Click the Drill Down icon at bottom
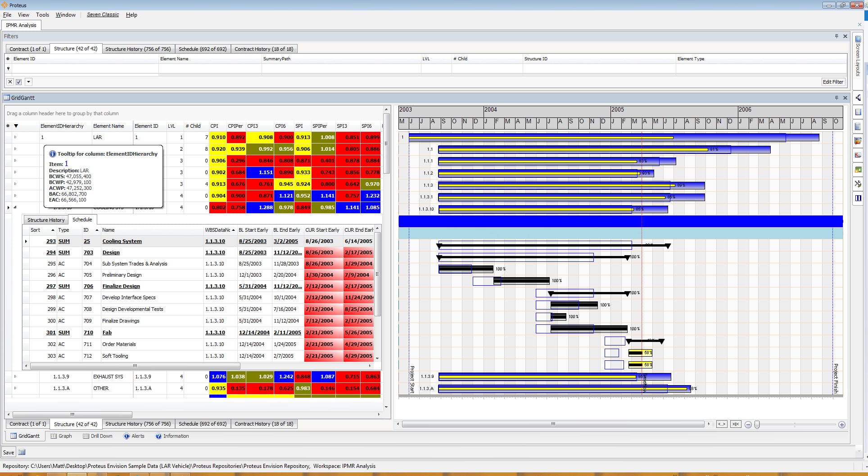The width and height of the screenshot is (868, 476). 87,436
